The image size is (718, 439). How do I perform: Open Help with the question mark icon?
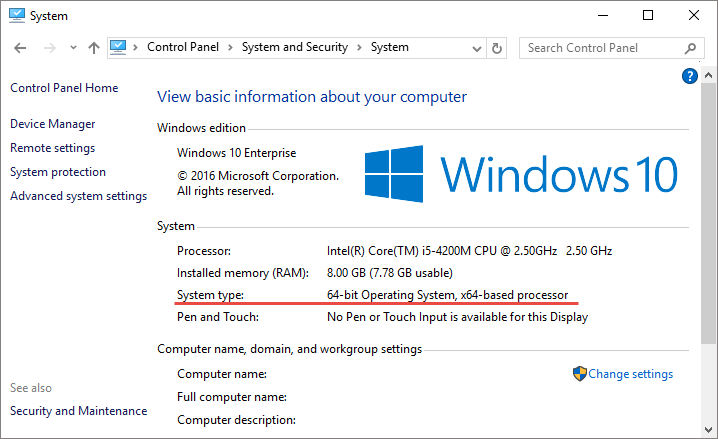click(690, 76)
